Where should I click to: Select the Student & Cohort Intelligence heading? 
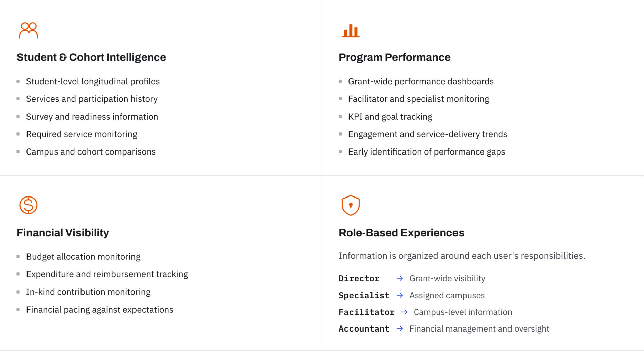tap(91, 57)
